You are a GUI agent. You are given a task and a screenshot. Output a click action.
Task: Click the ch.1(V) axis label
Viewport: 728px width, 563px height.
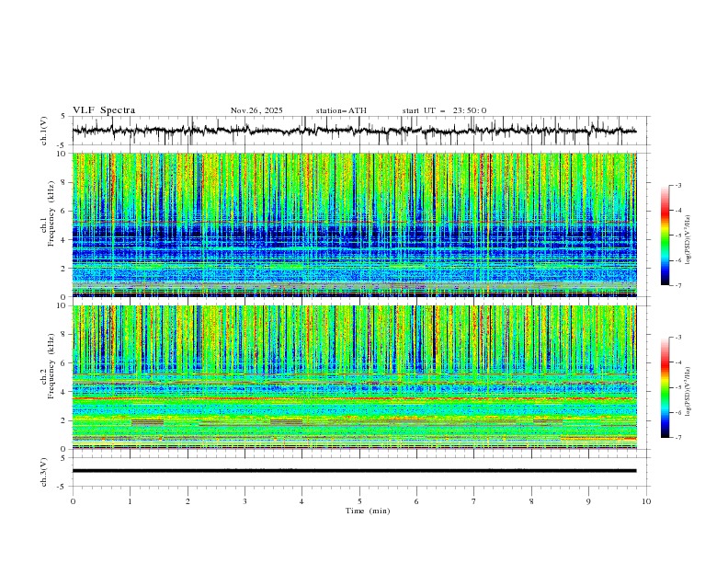point(45,131)
